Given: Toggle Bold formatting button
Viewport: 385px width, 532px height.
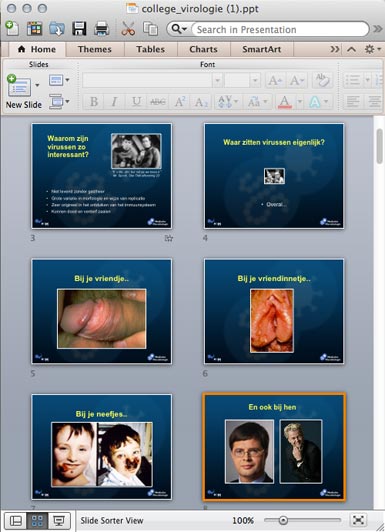Looking at the screenshot, I should click(x=94, y=101).
